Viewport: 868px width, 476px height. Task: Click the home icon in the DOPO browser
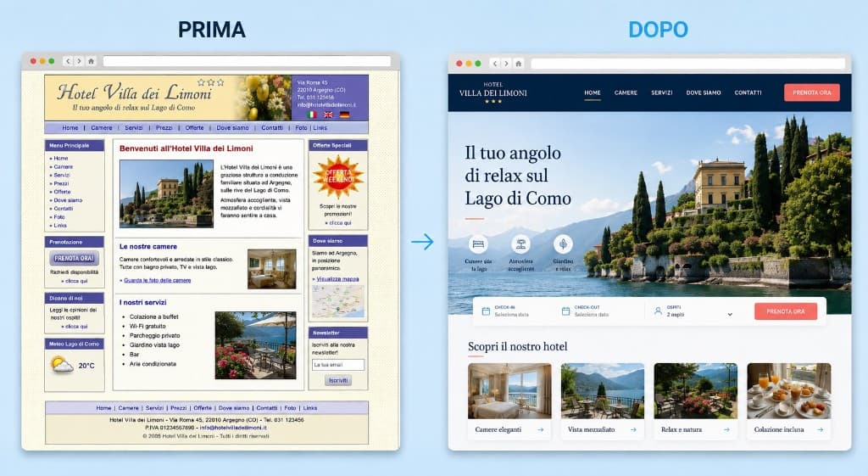point(519,63)
